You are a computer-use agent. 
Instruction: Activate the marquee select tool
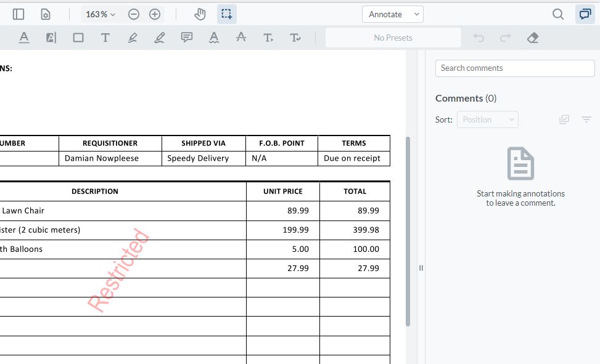226,15
